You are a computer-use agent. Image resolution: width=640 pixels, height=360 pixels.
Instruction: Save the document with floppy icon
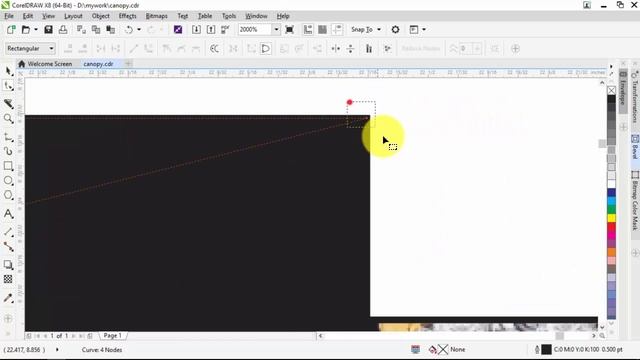tap(48, 29)
